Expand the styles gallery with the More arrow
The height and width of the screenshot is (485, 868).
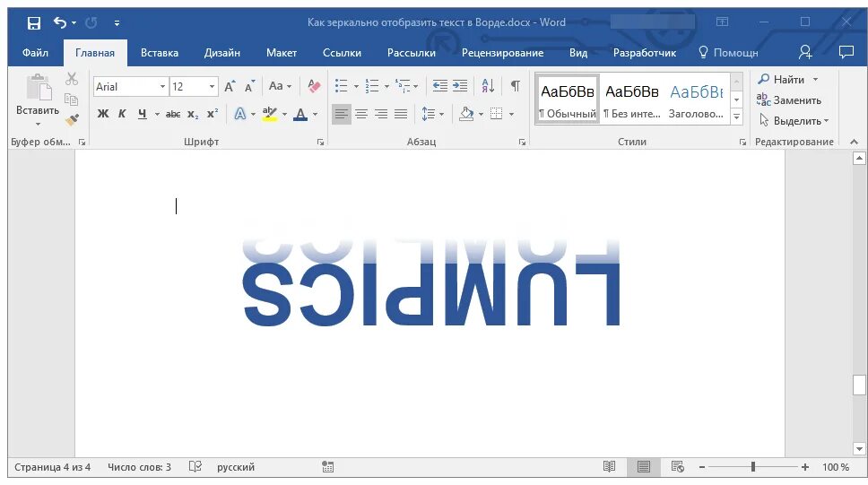[737, 117]
